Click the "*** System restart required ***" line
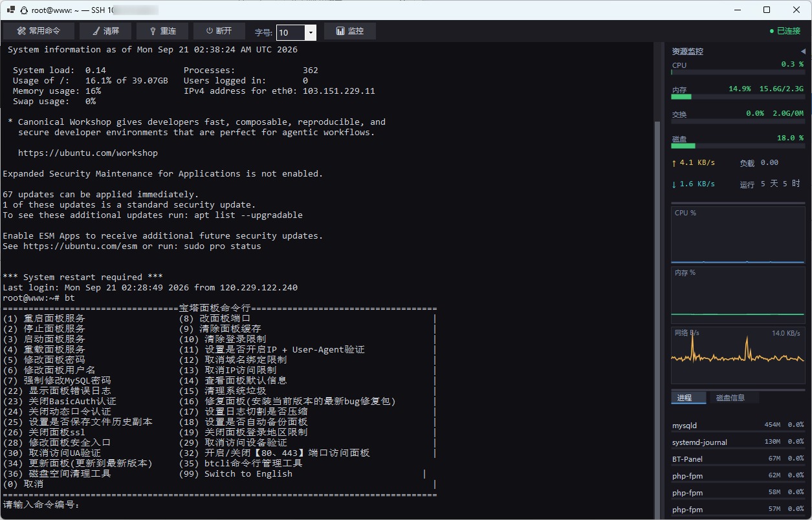This screenshot has width=812, height=520. 83,277
